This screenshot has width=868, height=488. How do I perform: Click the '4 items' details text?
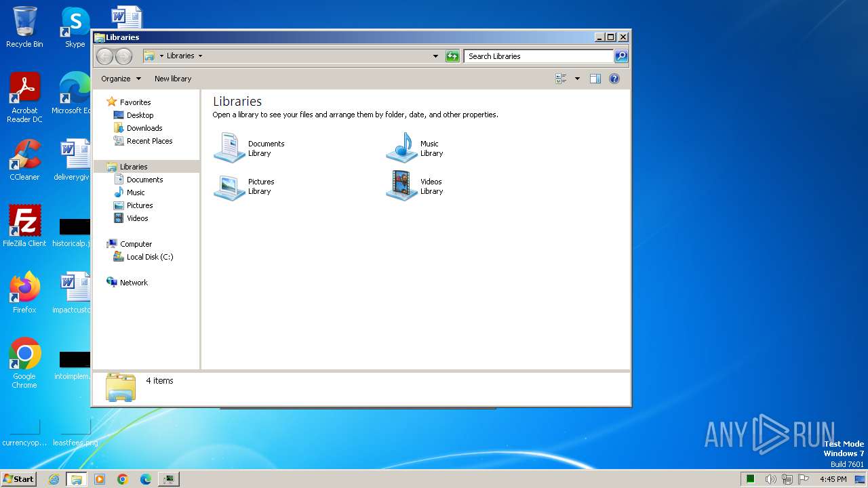click(x=160, y=381)
